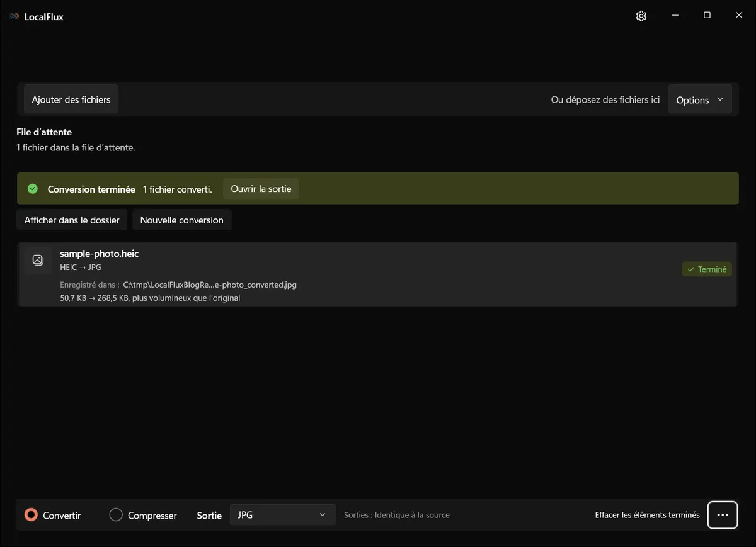The width and height of the screenshot is (756, 547).
Task: Click the LocalFlux infinity logo icon
Action: point(14,16)
